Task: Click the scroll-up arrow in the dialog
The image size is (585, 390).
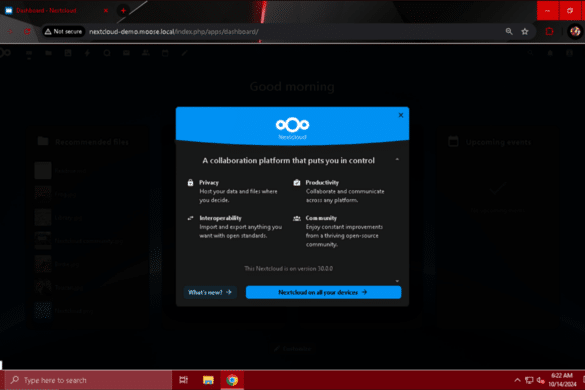Action: (397, 159)
